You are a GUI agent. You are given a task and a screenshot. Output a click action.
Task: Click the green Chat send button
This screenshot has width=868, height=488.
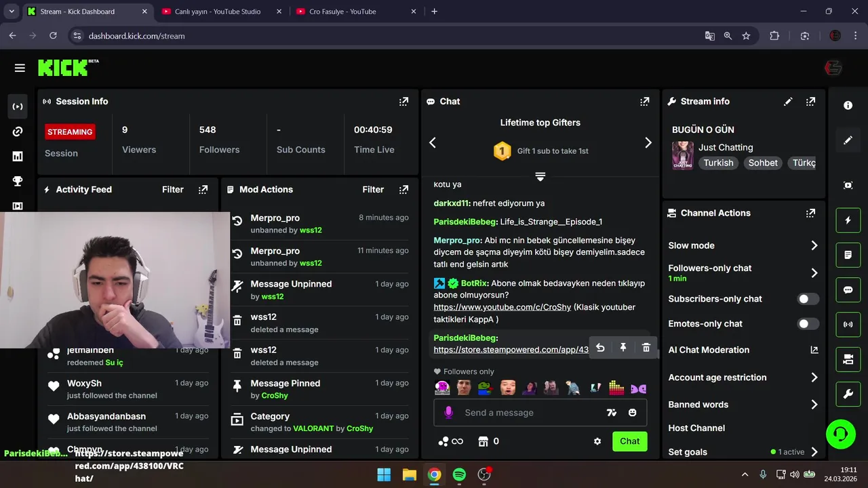coord(629,441)
